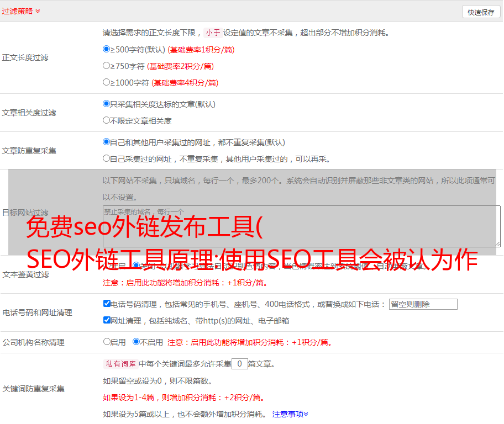Click the keyword article count field
Viewport: 504px width, 424px height.
(x=239, y=364)
